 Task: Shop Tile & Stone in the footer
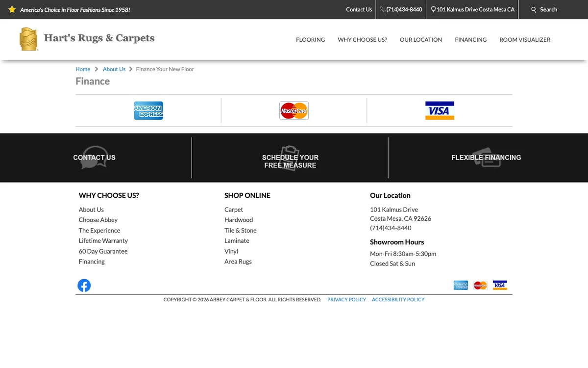coord(241,230)
